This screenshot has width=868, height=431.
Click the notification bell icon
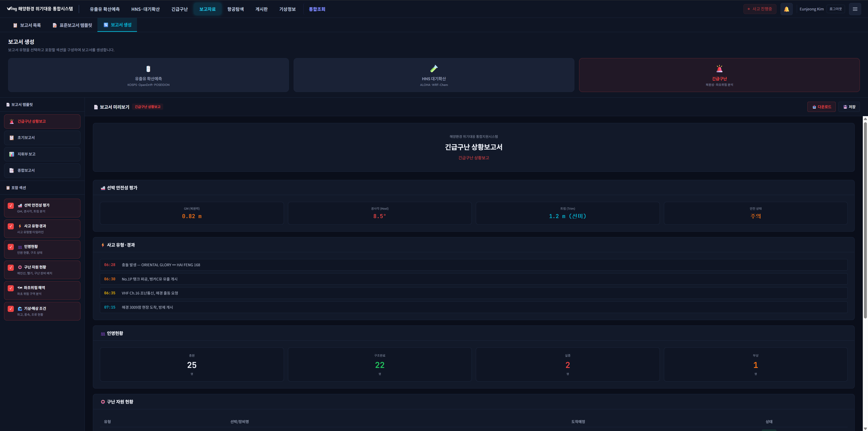click(x=786, y=9)
